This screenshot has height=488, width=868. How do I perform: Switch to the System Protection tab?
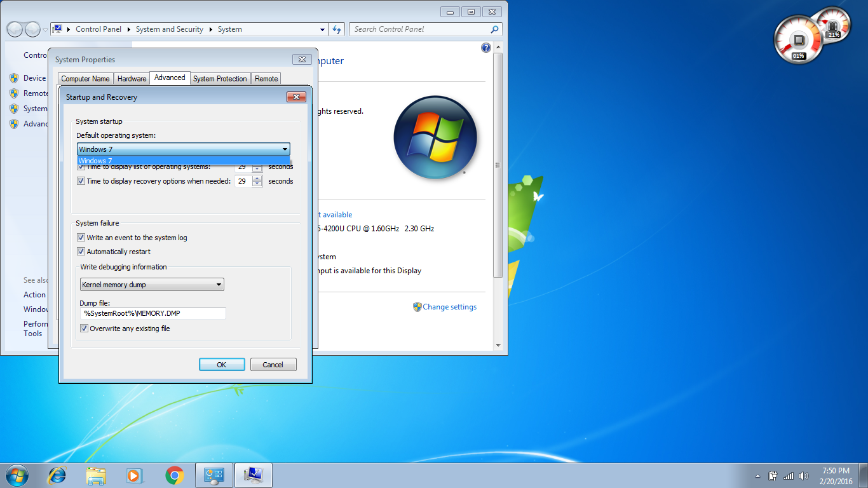coord(220,79)
